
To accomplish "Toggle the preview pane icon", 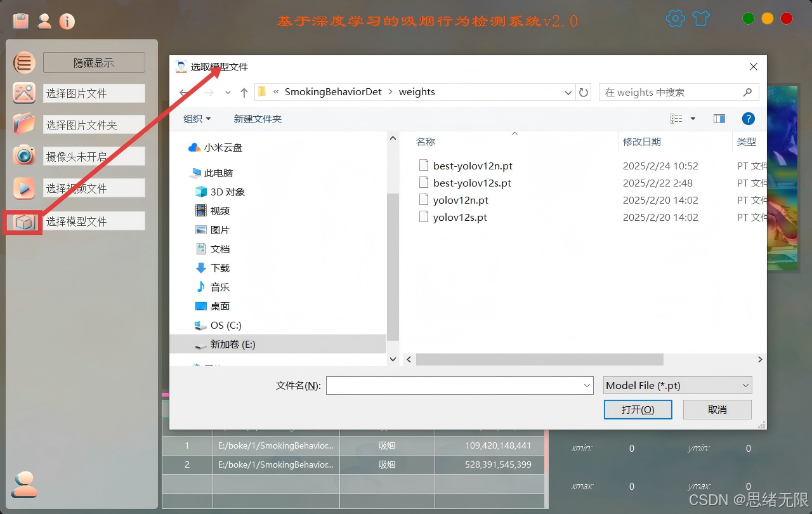I will point(719,119).
